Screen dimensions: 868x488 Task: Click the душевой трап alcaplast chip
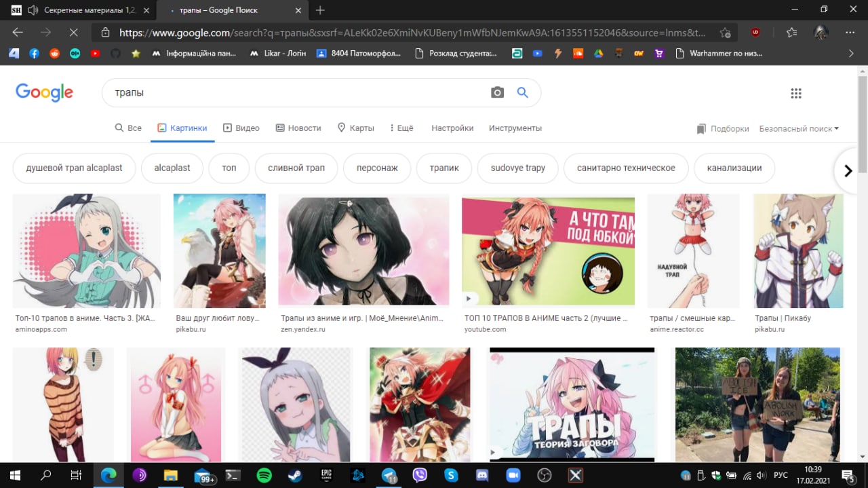(x=74, y=168)
